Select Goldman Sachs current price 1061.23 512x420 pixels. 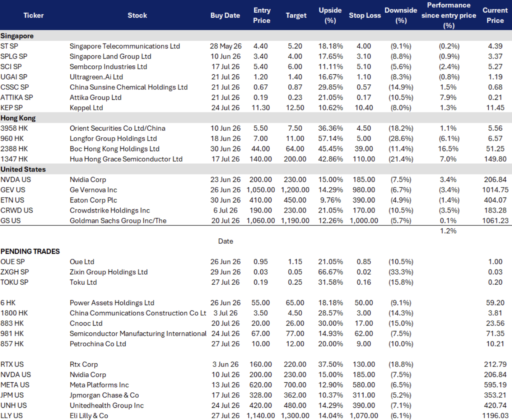coord(495,221)
